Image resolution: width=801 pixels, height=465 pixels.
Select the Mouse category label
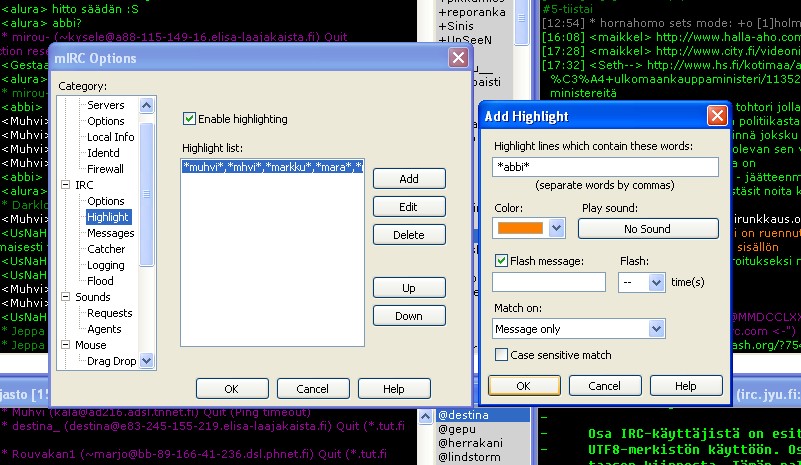click(90, 345)
